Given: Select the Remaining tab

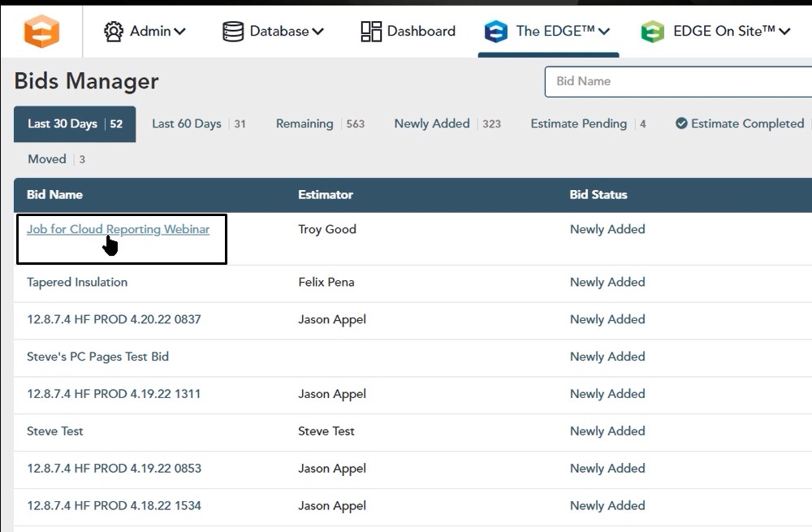Looking at the screenshot, I should 304,124.
